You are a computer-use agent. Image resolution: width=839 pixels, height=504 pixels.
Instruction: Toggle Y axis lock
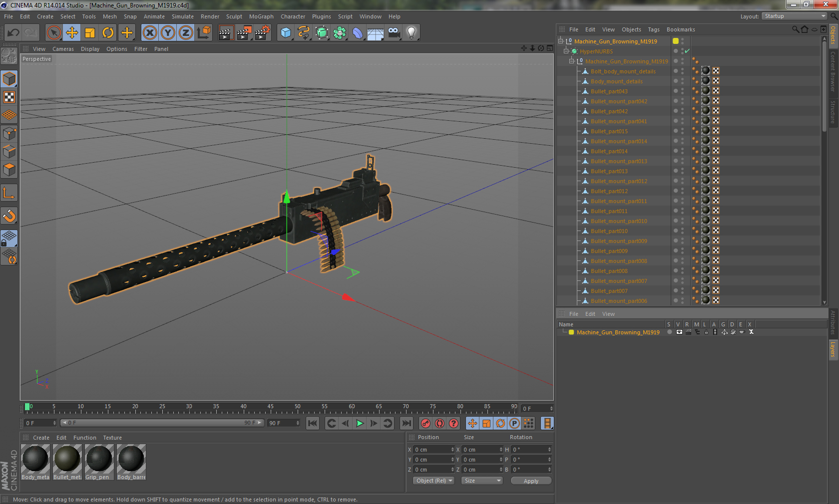pyautogui.click(x=168, y=33)
